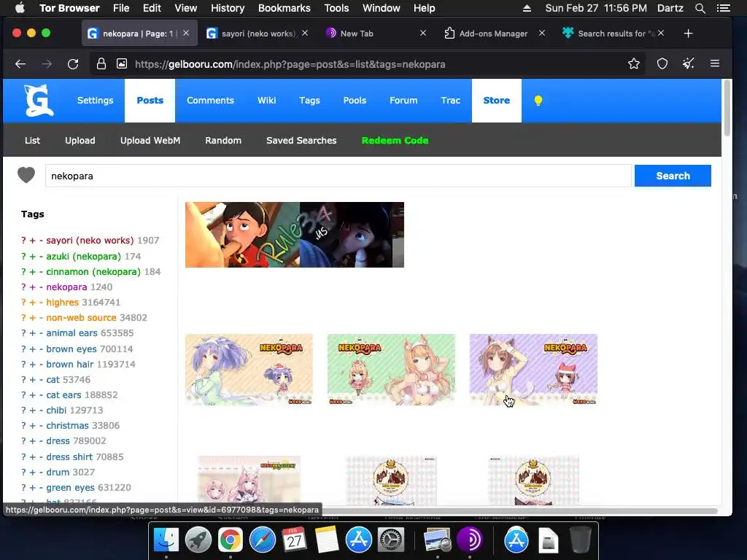Open the brown-haired catgirl purple thumbnail
The image size is (747, 560).
click(533, 370)
